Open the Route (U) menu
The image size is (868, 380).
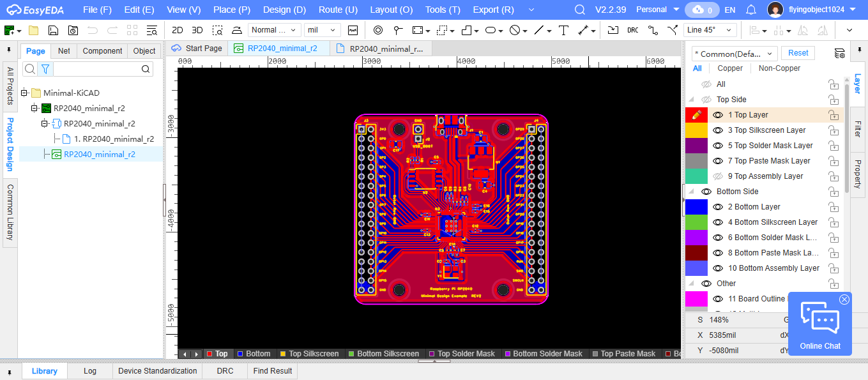pos(338,10)
